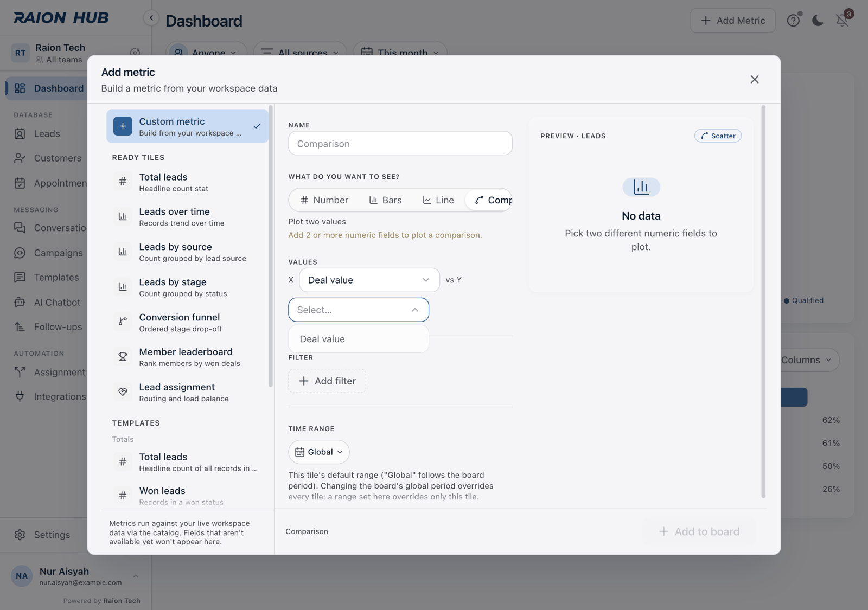Viewport: 868px width, 610px height.
Task: Select the Number chart type
Action: tap(324, 200)
